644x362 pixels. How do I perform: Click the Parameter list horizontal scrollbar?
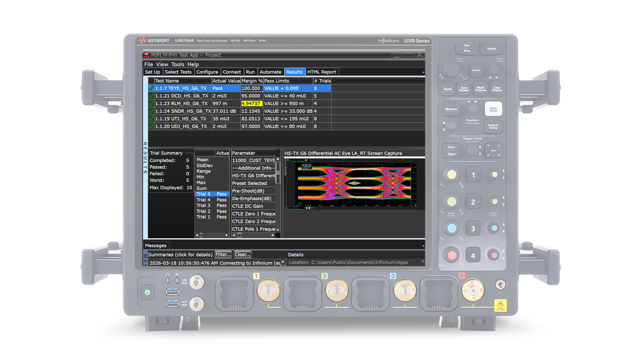pyautogui.click(x=254, y=235)
